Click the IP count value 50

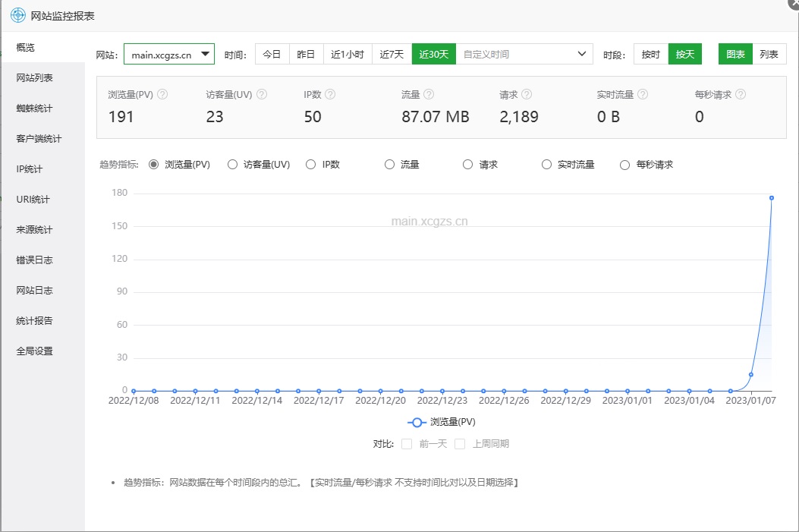(x=313, y=117)
